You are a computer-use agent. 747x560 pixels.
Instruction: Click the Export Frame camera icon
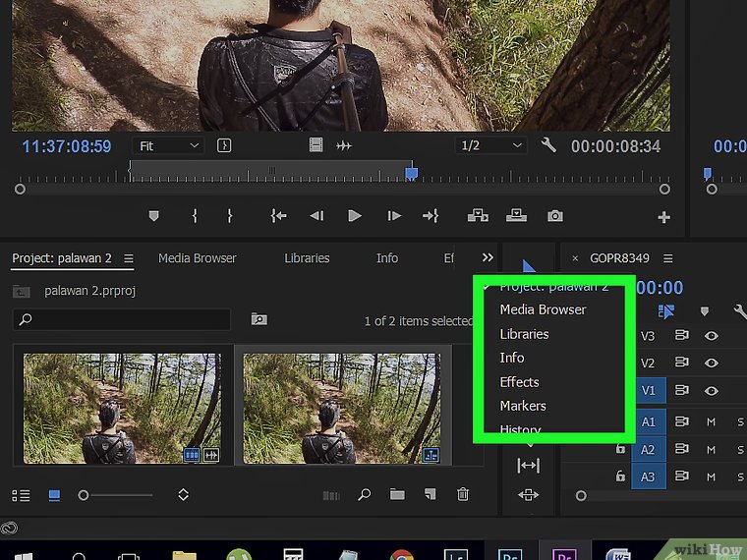coord(555,216)
